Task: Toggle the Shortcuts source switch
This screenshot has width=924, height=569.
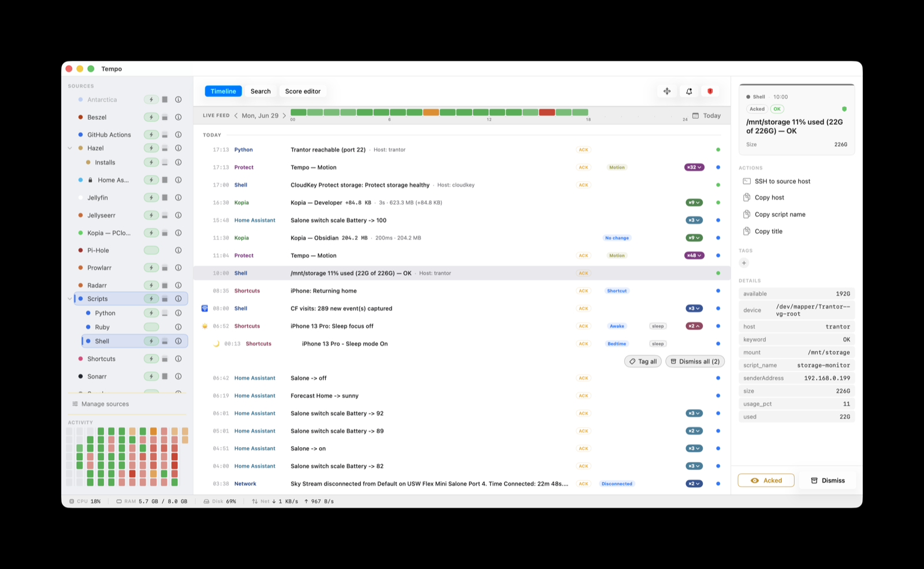Action: click(151, 359)
